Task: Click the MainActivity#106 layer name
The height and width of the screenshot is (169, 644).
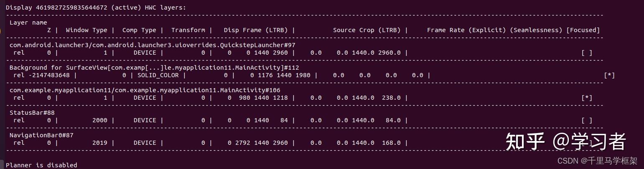Action: coord(145,90)
